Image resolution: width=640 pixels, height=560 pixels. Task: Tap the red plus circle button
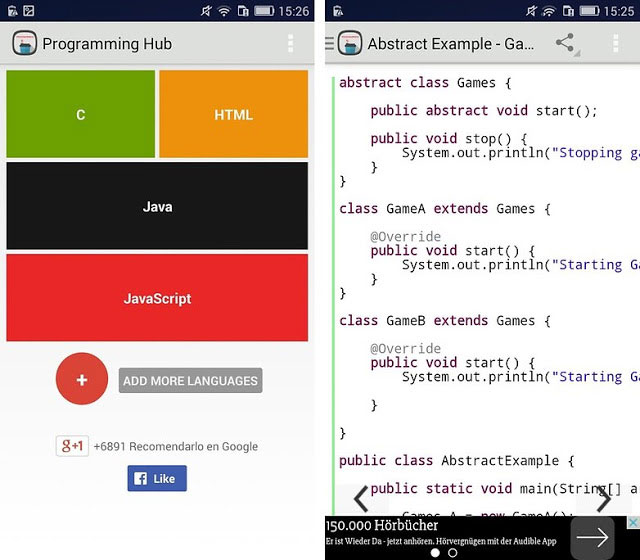82,379
